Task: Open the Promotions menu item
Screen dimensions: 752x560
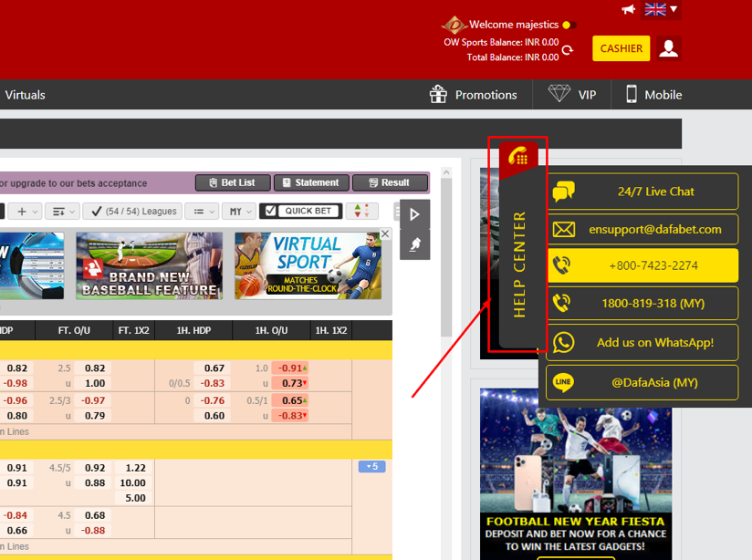Action: tap(474, 95)
